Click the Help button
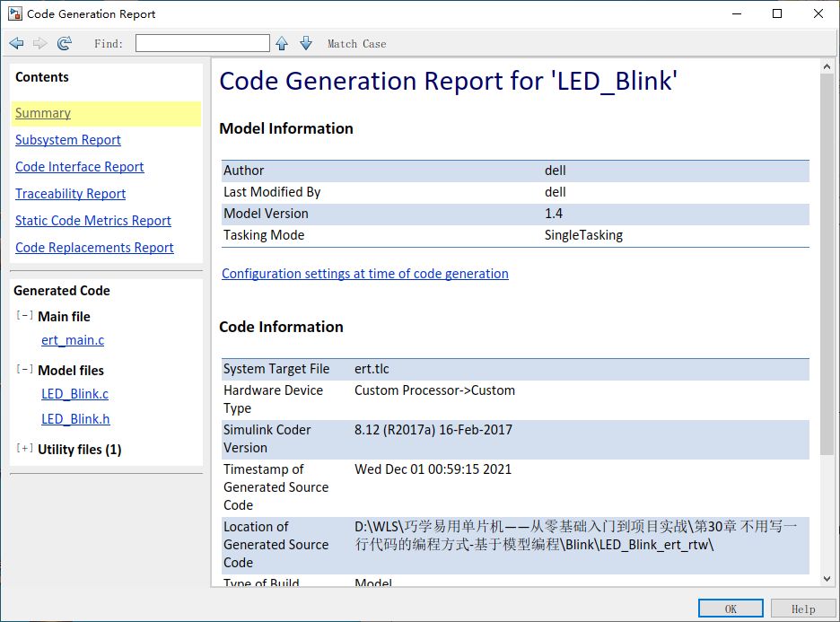 [803, 609]
